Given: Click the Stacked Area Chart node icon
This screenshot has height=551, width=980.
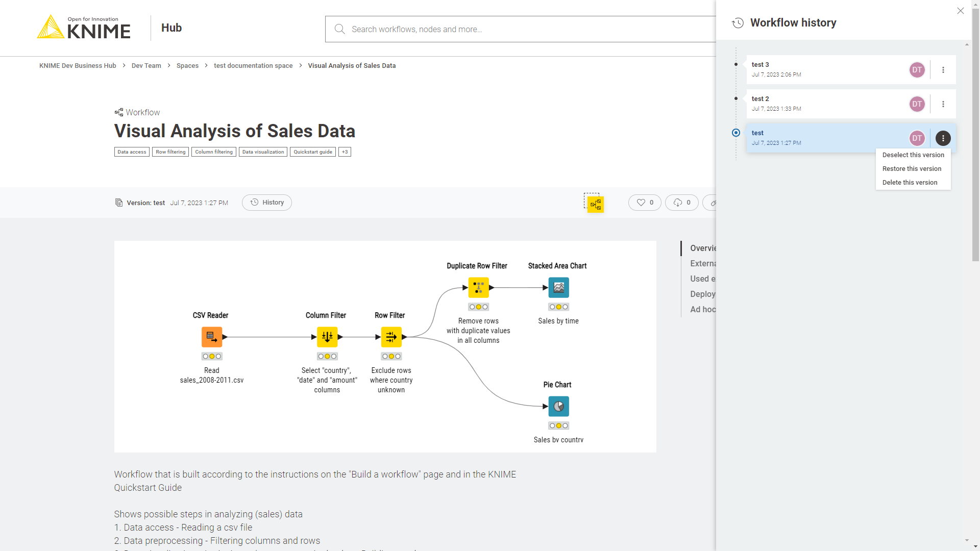Looking at the screenshot, I should [x=558, y=287].
